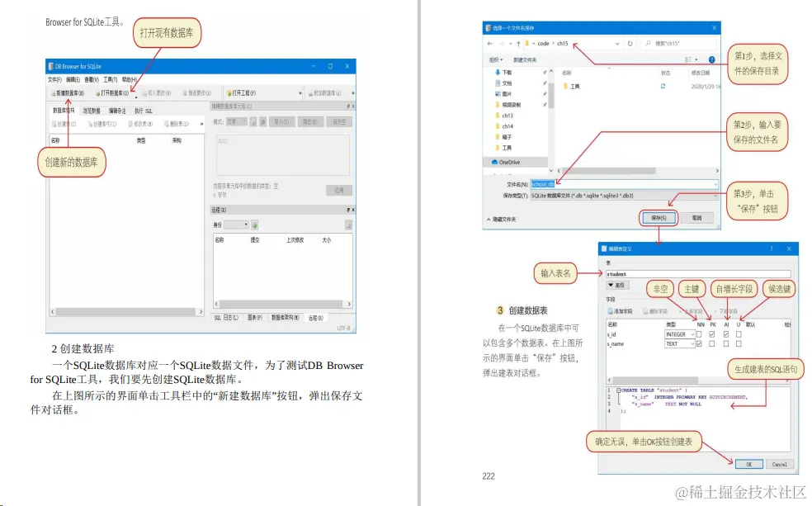Open the TEXT type dropdown for s_name

tap(679, 344)
